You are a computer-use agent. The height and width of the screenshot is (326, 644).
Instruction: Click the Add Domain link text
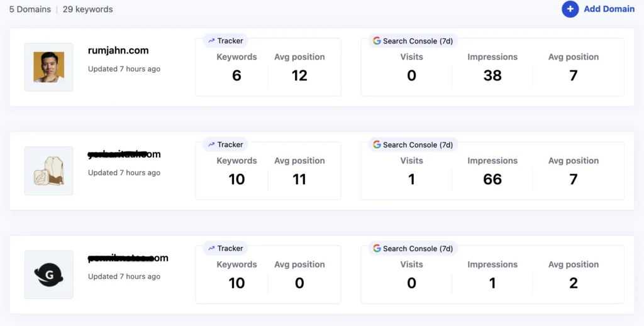(609, 9)
